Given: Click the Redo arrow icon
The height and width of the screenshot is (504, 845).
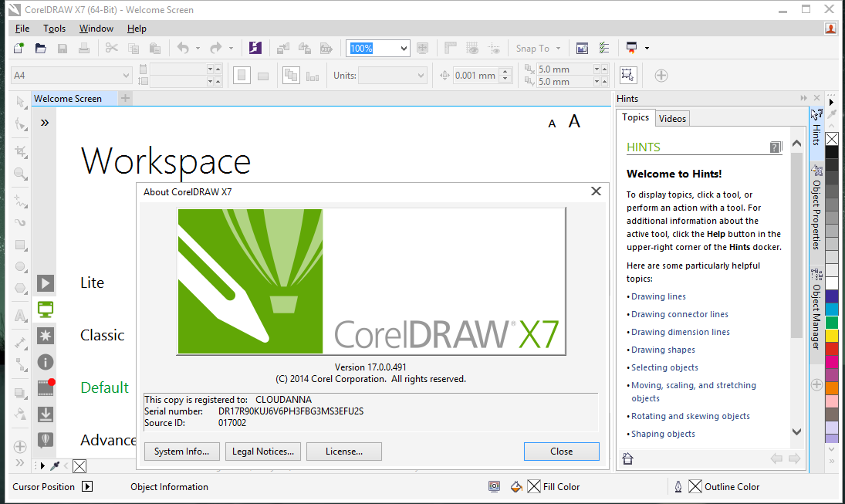Looking at the screenshot, I should [x=216, y=48].
